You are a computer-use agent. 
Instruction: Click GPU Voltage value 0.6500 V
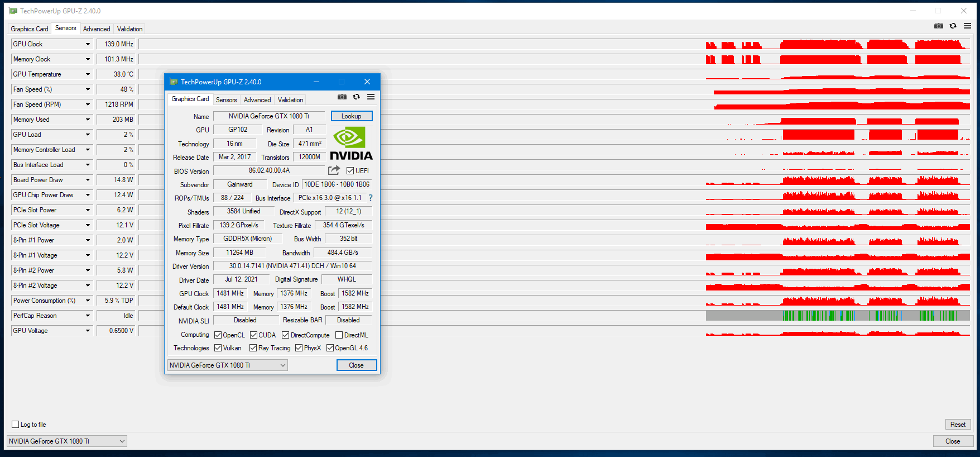[x=116, y=331]
